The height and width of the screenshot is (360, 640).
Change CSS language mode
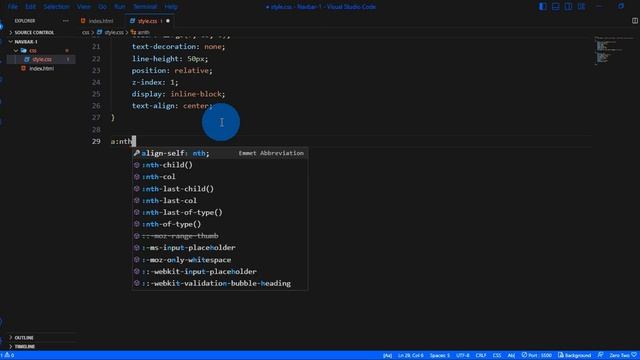497,356
